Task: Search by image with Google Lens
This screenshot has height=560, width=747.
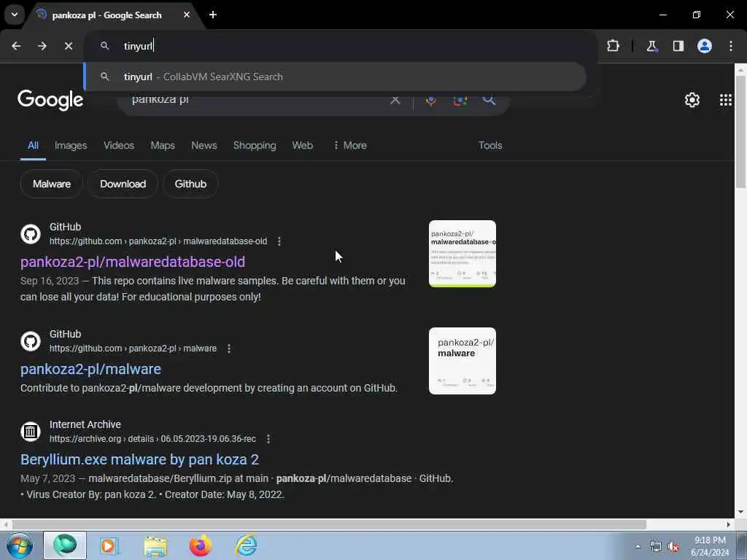Action: click(460, 100)
